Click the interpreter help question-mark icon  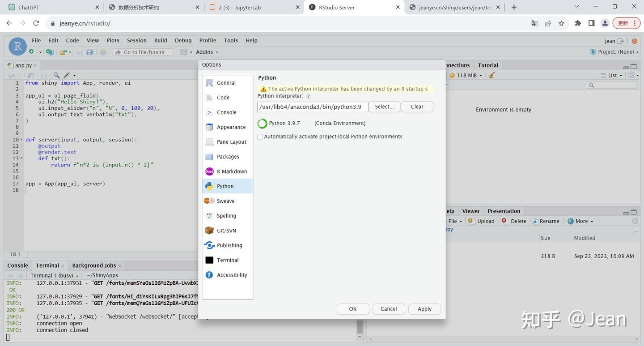309,96
